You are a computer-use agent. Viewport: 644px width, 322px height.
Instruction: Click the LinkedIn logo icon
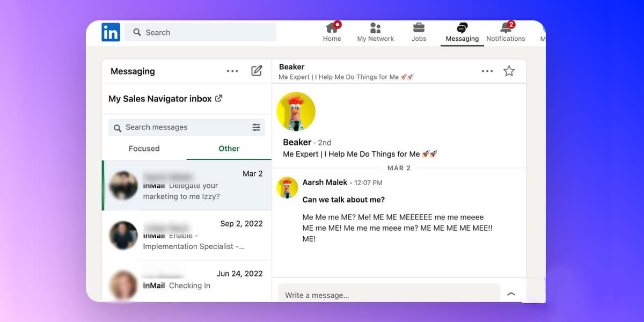tap(111, 32)
